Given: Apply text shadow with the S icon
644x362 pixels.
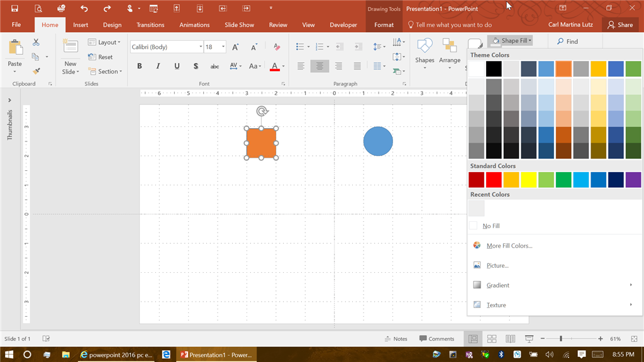Looking at the screenshot, I should pos(196,66).
